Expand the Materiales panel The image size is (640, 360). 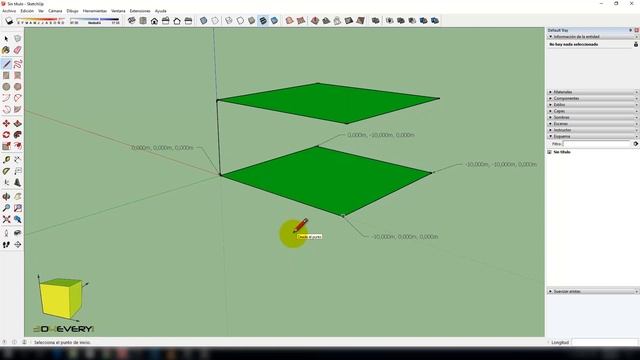tap(593, 92)
